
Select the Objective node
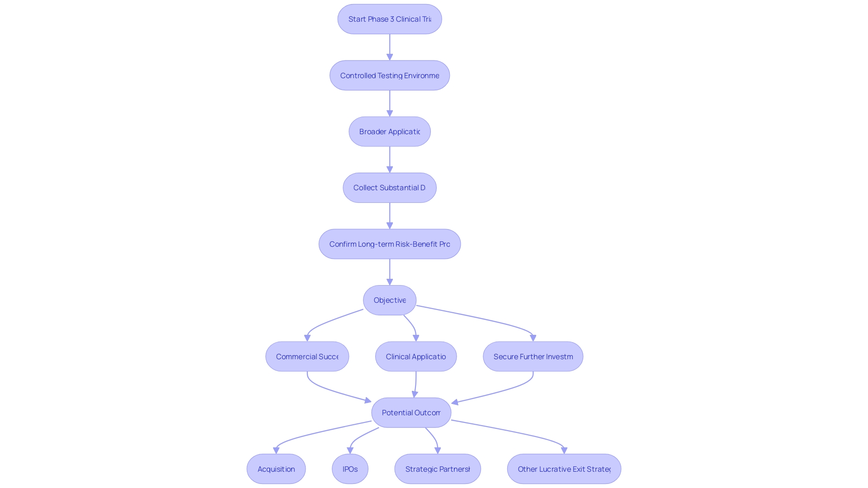pyautogui.click(x=389, y=300)
